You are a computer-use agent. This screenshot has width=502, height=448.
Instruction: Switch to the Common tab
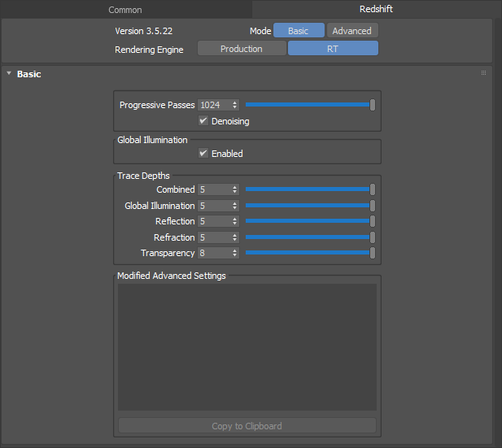(x=125, y=10)
